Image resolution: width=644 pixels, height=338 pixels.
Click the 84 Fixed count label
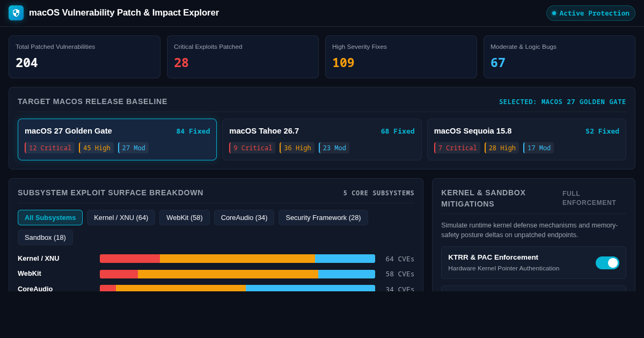click(x=193, y=131)
